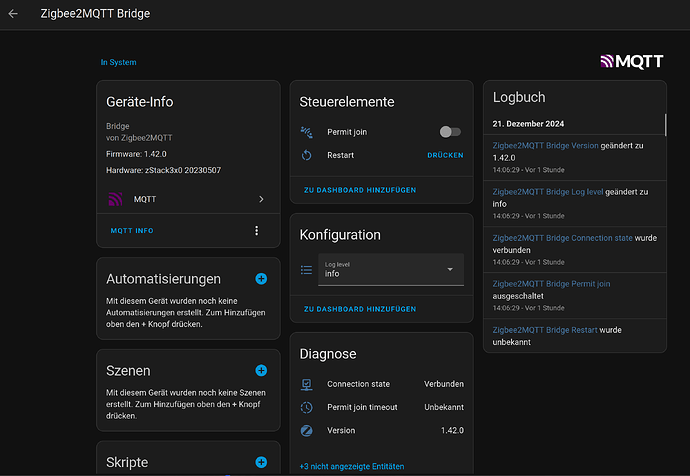Go back with the arrow icon

(13, 14)
